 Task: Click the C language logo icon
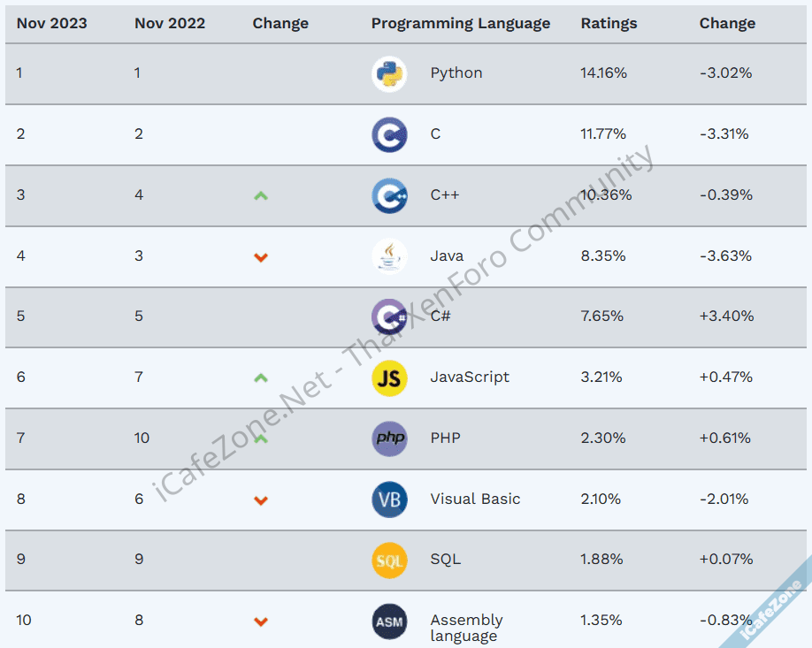click(389, 134)
